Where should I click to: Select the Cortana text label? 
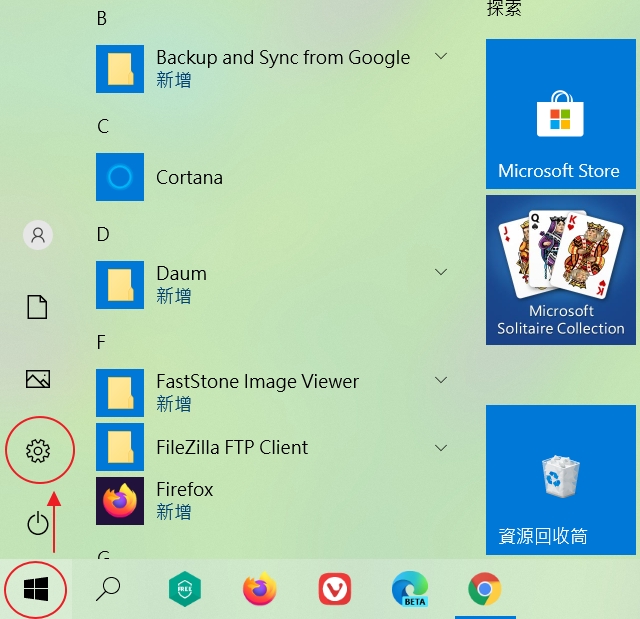(189, 177)
